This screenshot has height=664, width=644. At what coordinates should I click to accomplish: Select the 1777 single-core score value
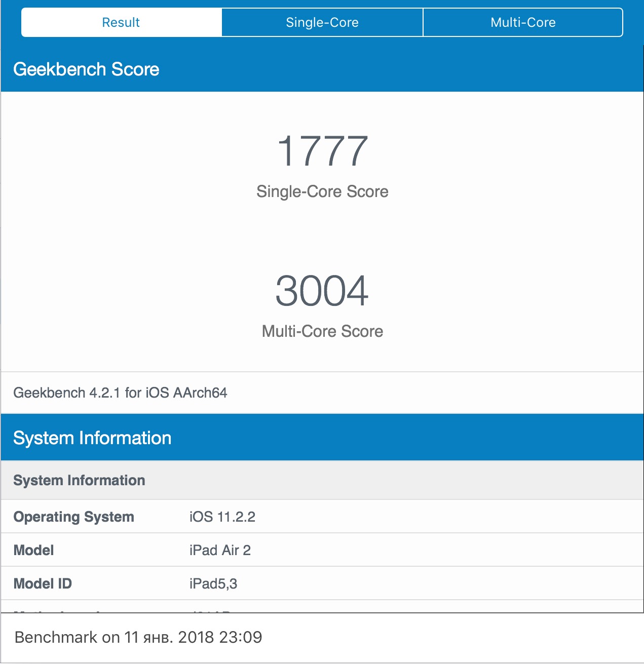click(322, 151)
